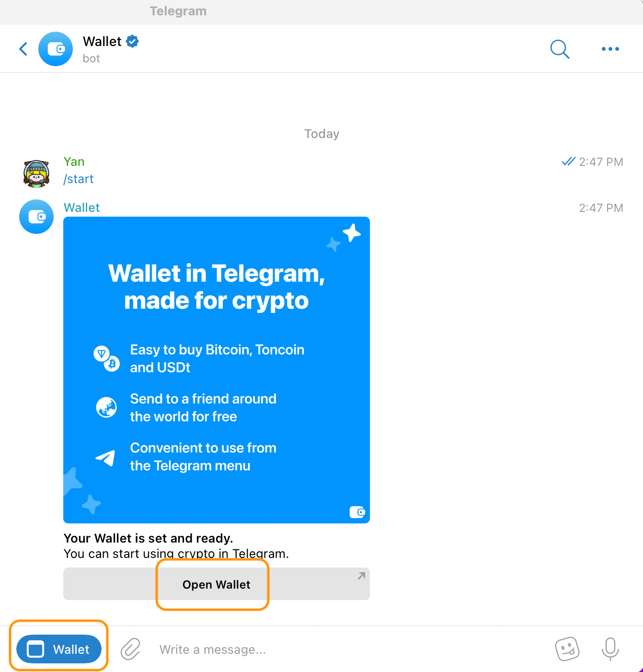The width and height of the screenshot is (643, 672).
Task: Click the double-check read receipt on Yan's message
Action: click(x=568, y=162)
